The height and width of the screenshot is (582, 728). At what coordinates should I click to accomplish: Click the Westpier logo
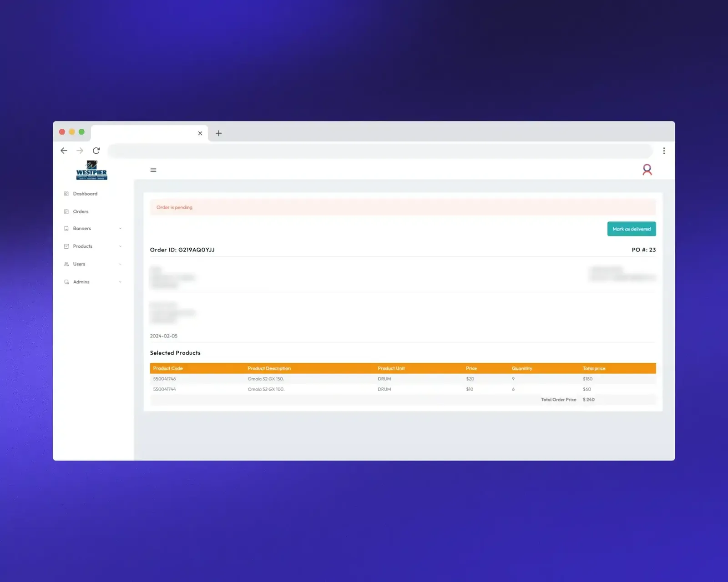91,170
